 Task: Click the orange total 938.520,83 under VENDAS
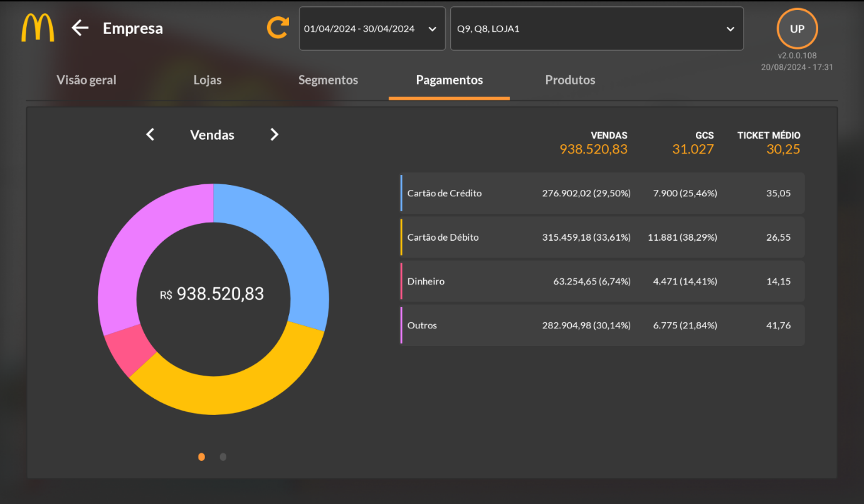pos(594,149)
